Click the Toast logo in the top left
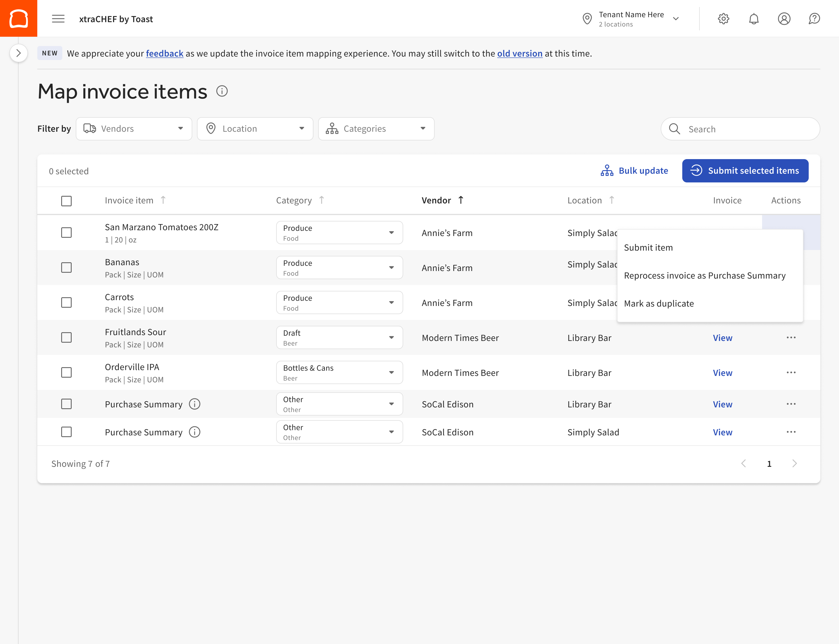The width and height of the screenshot is (839, 644). point(18,18)
